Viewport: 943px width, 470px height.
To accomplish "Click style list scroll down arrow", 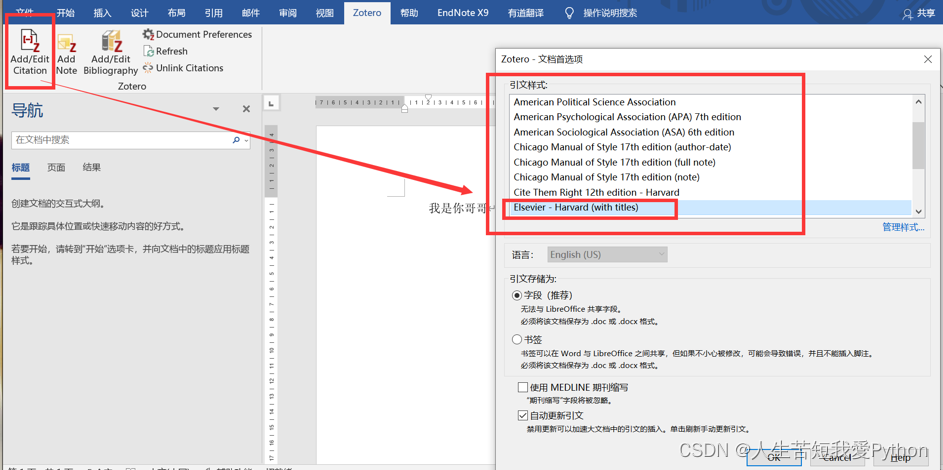I will (918, 211).
